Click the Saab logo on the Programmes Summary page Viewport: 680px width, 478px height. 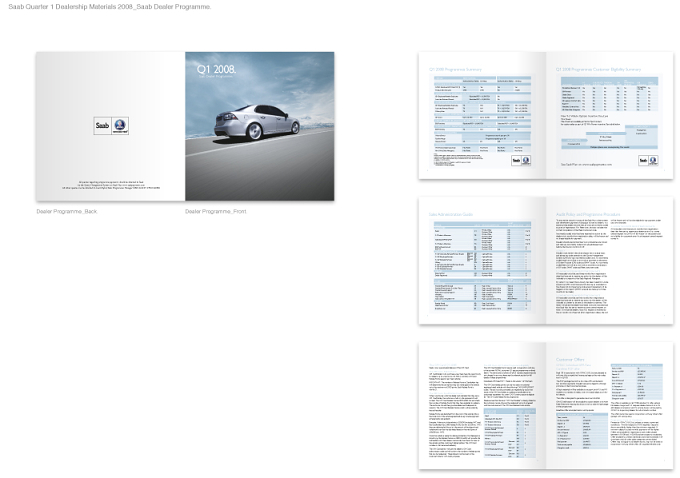(521, 160)
